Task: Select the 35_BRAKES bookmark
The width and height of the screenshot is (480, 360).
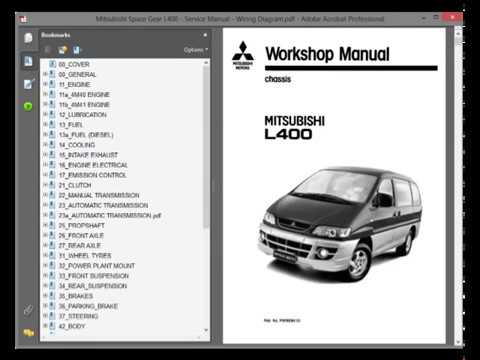Action: (76, 296)
